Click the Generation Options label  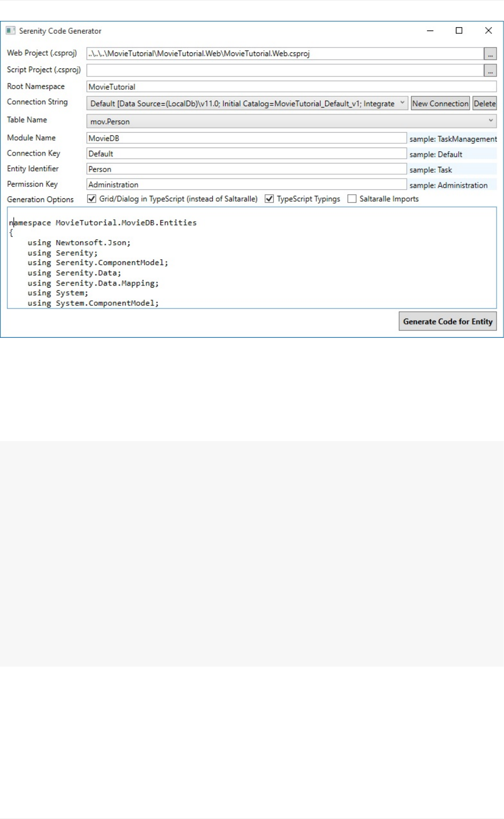click(x=40, y=199)
